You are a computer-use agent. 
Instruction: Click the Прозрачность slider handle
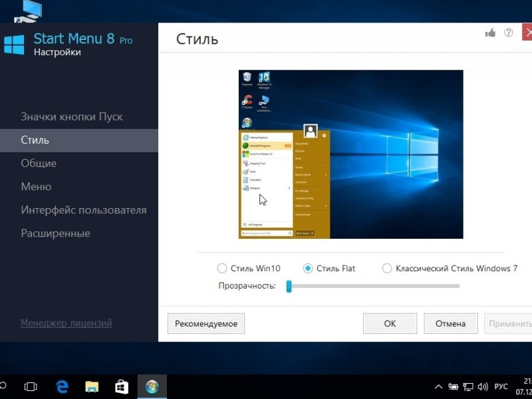[289, 287]
